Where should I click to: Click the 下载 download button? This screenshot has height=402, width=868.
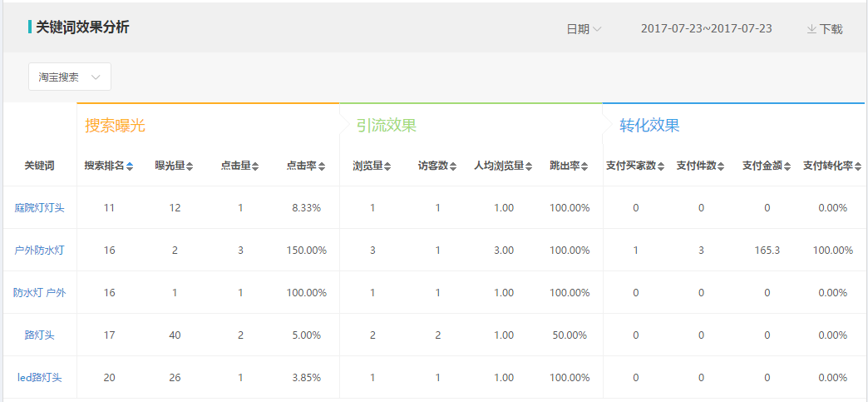click(x=825, y=29)
